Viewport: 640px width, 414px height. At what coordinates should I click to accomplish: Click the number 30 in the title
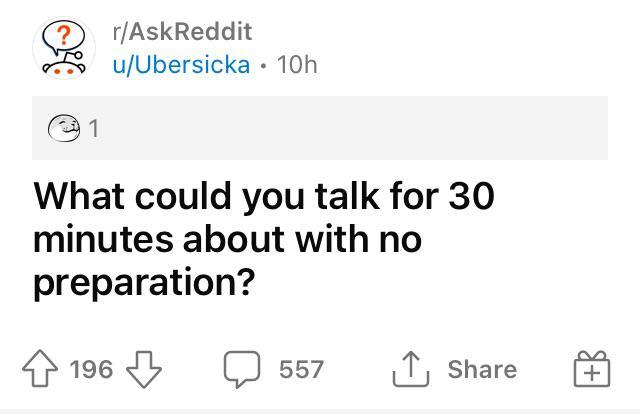(470, 196)
